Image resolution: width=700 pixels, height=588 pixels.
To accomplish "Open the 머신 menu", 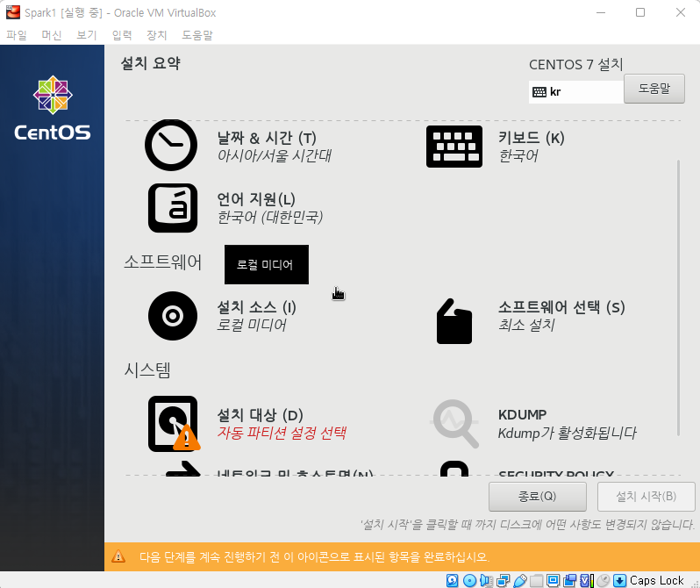I will tap(52, 35).
